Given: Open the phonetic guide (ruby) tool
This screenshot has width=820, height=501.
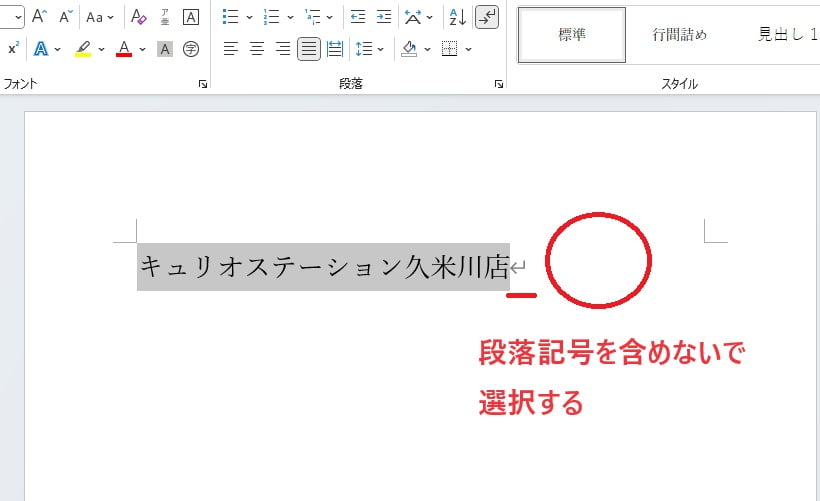Looking at the screenshot, I should click(x=165, y=17).
